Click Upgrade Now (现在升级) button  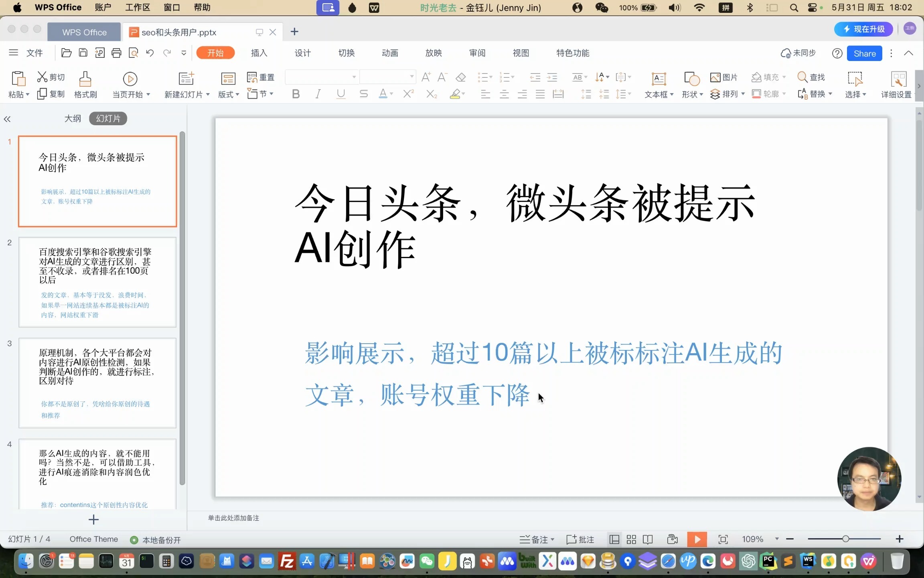[864, 29]
